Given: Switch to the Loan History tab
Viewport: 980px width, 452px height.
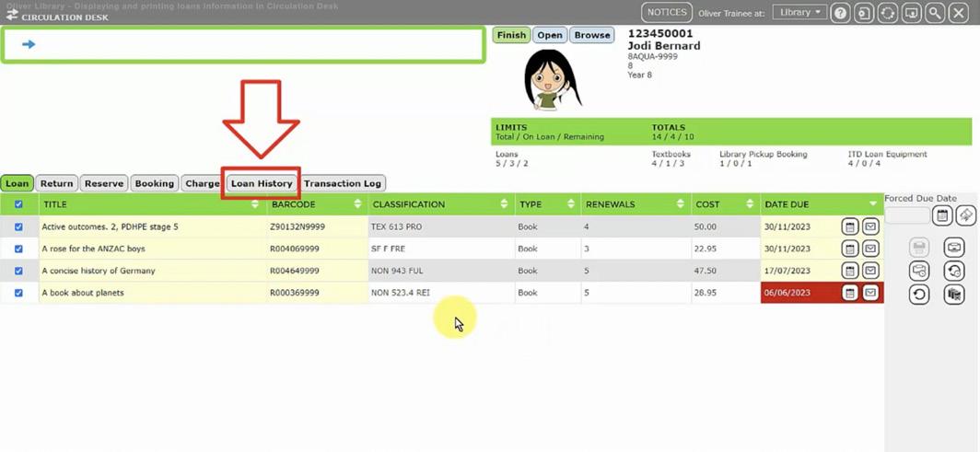Looking at the screenshot, I should pos(262,183).
